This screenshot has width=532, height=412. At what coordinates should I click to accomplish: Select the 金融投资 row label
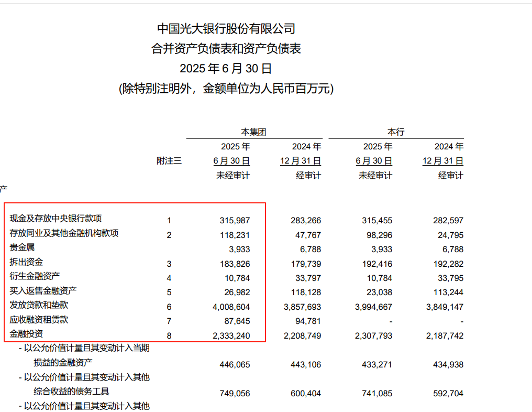26,334
